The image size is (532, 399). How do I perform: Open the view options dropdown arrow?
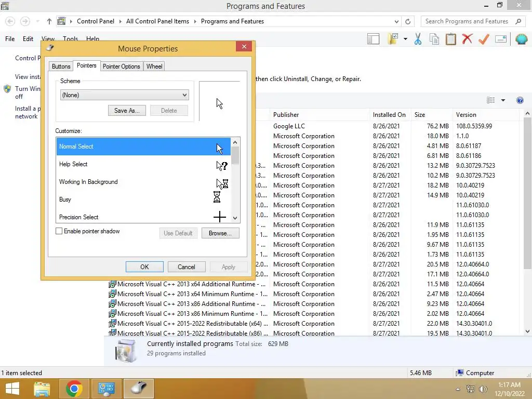point(503,100)
